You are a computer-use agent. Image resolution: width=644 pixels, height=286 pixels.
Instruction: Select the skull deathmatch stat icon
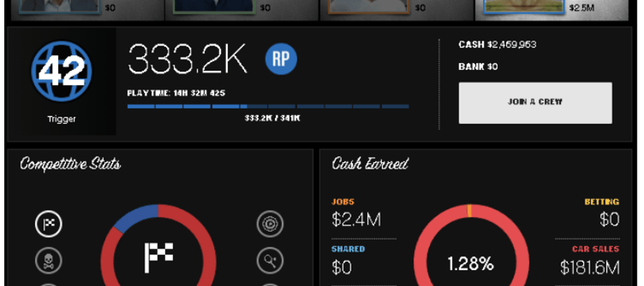point(49,260)
